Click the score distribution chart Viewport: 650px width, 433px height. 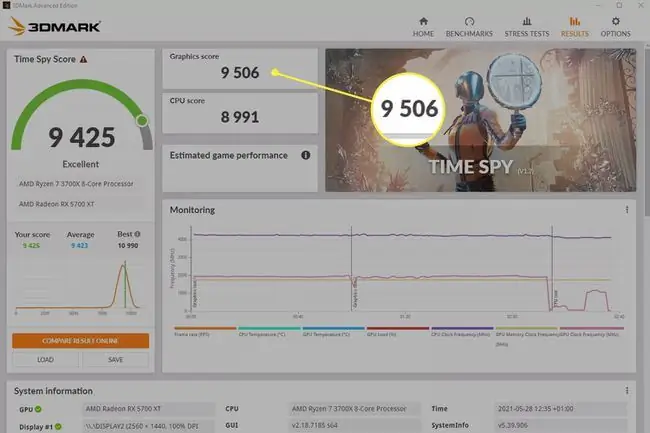tap(78, 287)
